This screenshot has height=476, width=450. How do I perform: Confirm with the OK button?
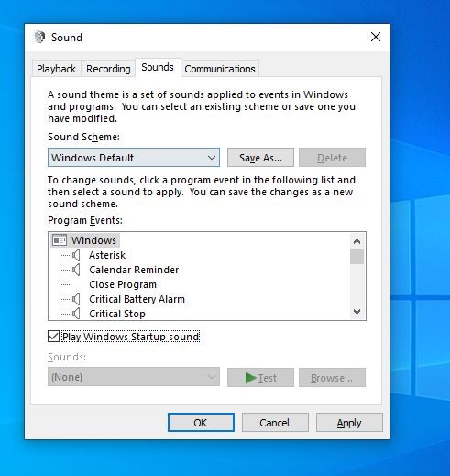point(201,422)
